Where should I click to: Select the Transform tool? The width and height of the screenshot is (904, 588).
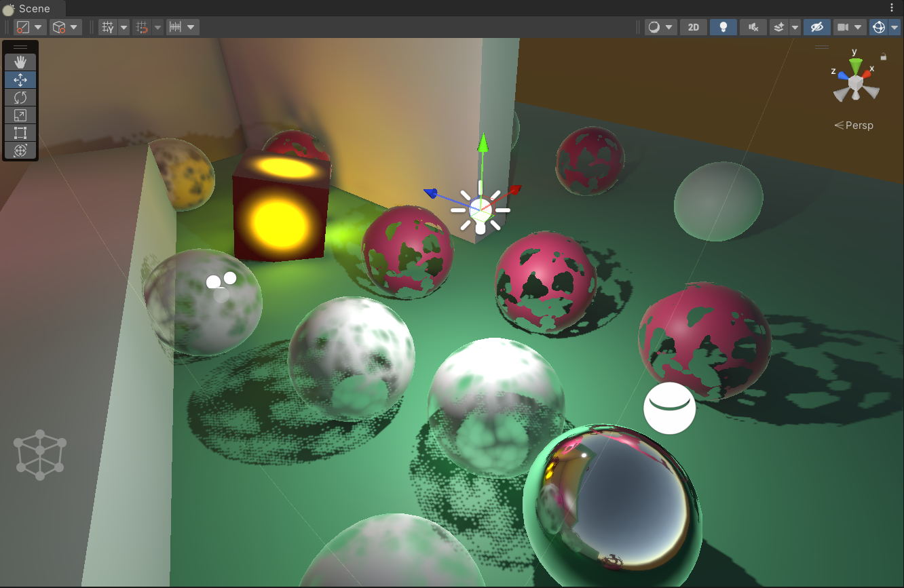point(20,151)
